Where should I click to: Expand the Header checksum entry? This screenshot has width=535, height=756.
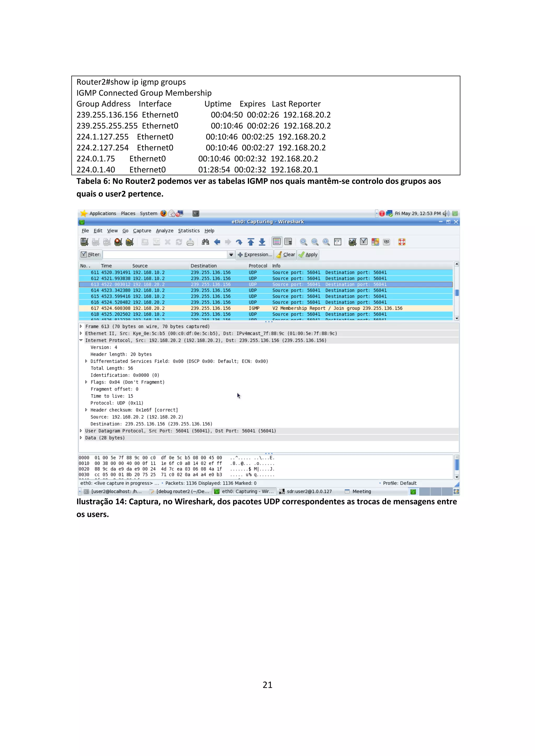pyautogui.click(x=86, y=410)
